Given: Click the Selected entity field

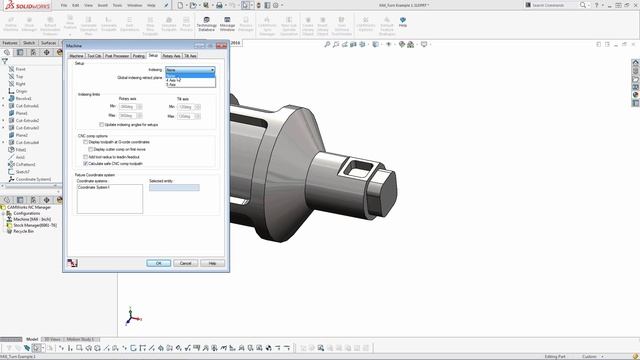Looking at the screenshot, I should [174, 188].
